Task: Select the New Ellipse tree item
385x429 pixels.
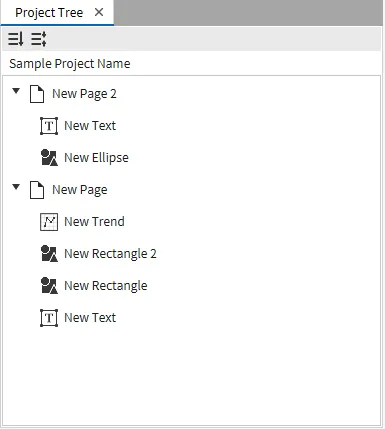Action: tap(96, 158)
